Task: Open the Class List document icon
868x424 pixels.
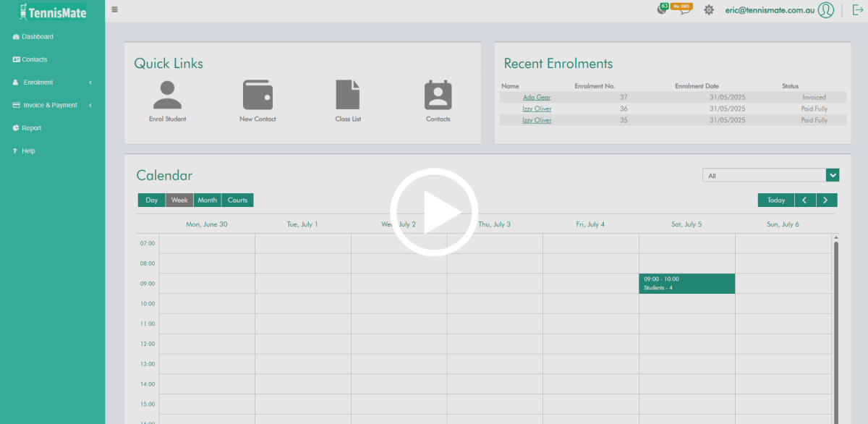Action: pos(348,95)
